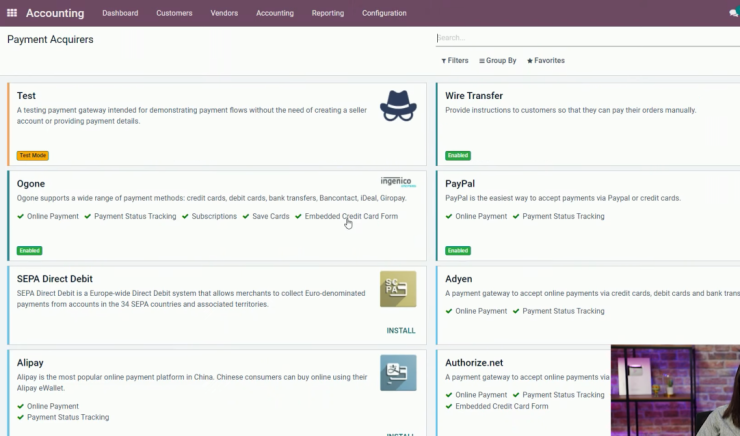This screenshot has width=740, height=436.
Task: Open the chat conversations icon in the top bar
Action: 734,13
